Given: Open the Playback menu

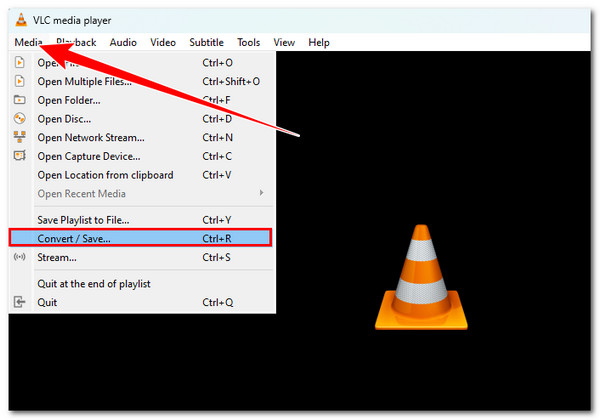Looking at the screenshot, I should (76, 42).
